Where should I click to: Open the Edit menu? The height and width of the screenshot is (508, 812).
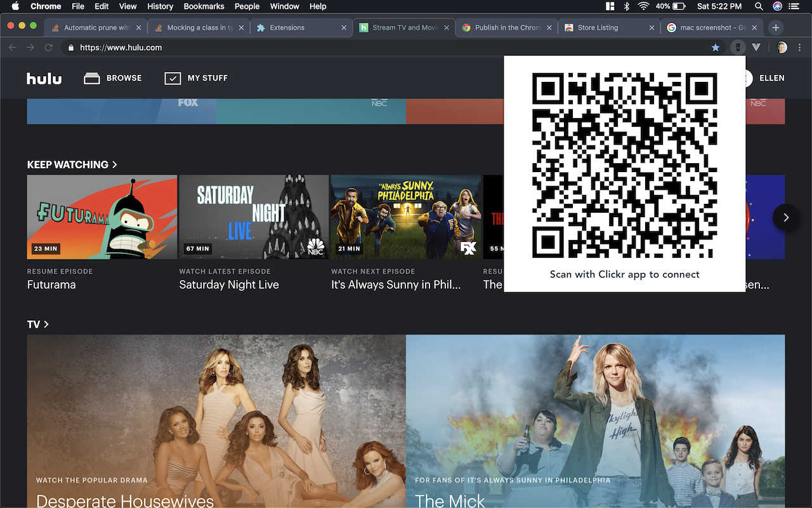click(101, 6)
